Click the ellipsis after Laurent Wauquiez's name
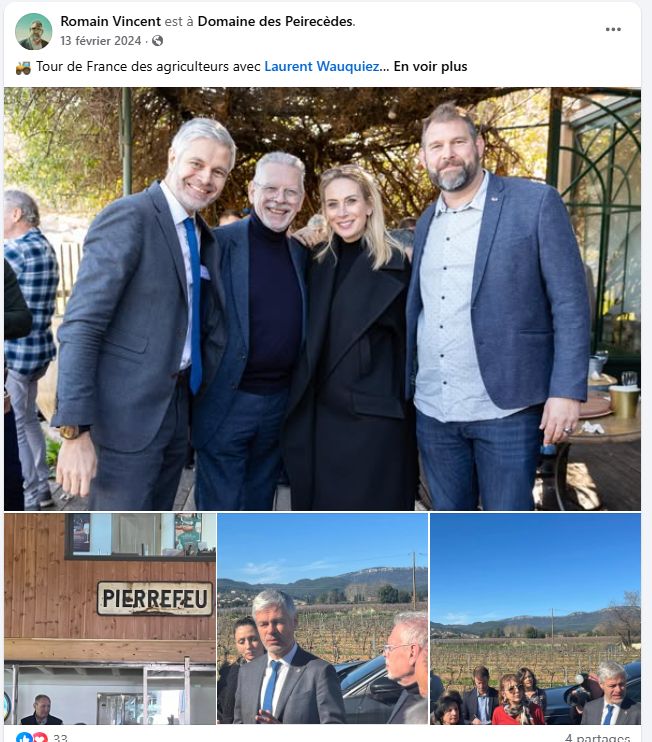This screenshot has width=652, height=742. [x=384, y=67]
